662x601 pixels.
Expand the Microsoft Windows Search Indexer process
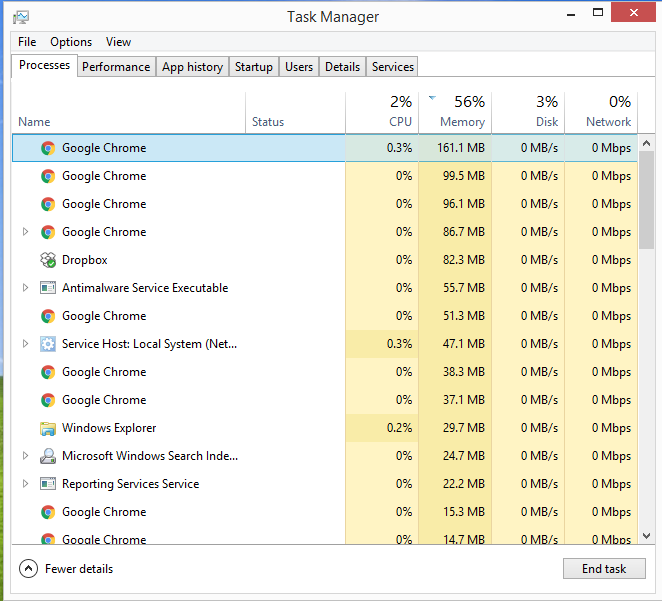pos(26,456)
